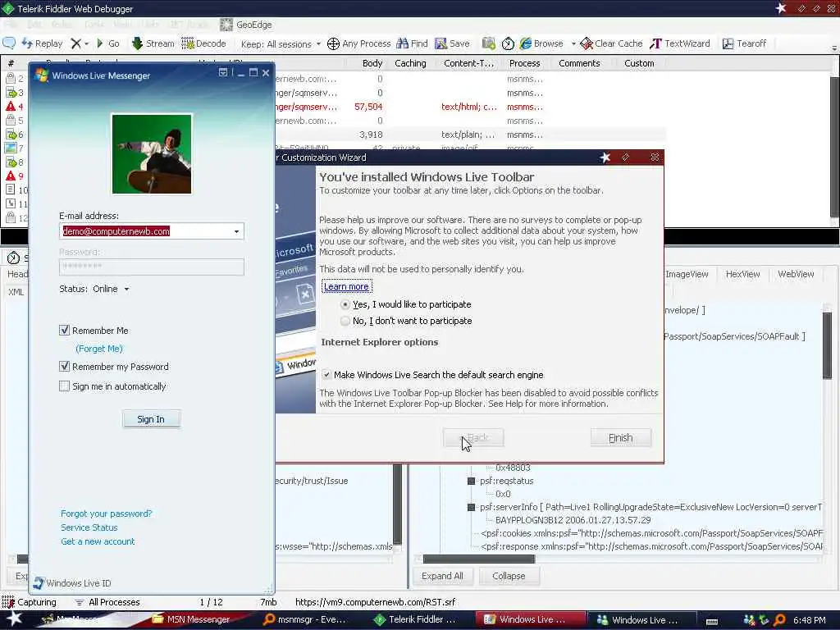
Task: Open the TextWizard tool
Action: pos(680,43)
